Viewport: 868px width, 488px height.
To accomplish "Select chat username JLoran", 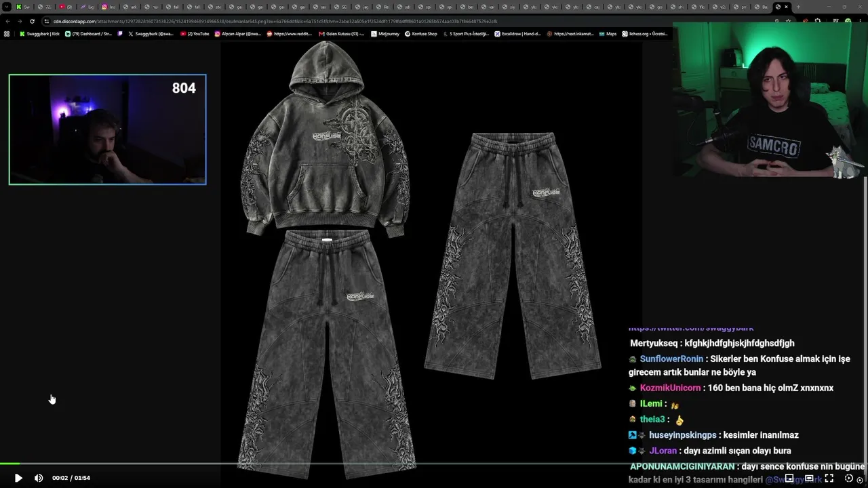I will [x=663, y=451].
